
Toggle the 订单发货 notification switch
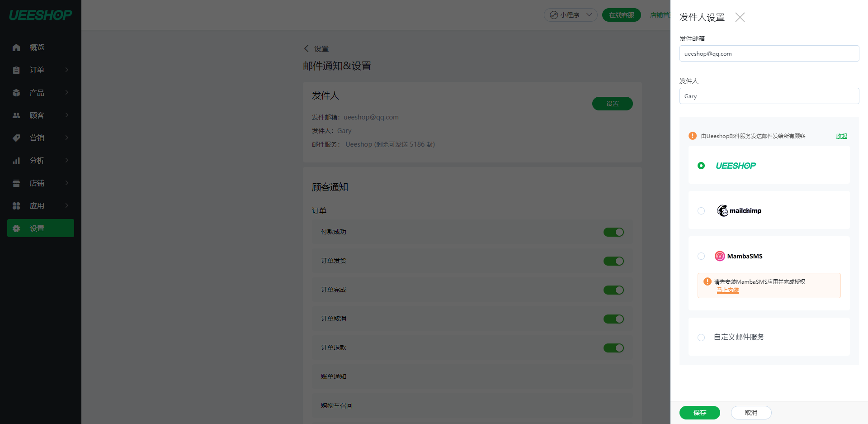[613, 261]
